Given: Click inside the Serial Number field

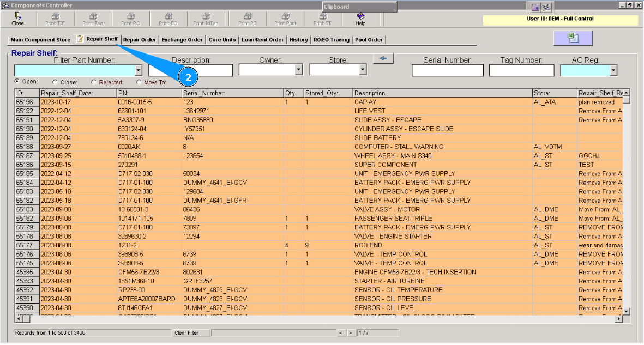Looking at the screenshot, I should [x=447, y=70].
